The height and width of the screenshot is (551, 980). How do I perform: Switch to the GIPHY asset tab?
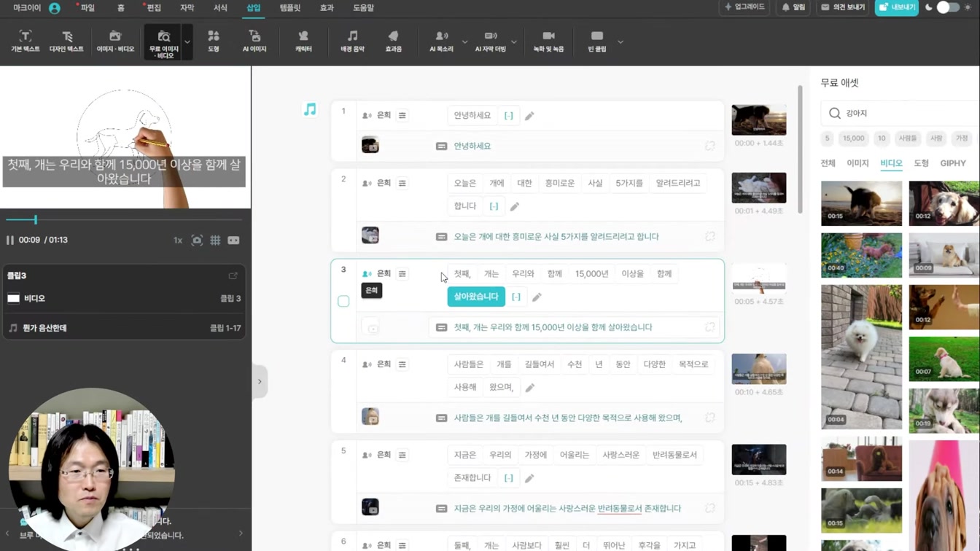pyautogui.click(x=953, y=163)
